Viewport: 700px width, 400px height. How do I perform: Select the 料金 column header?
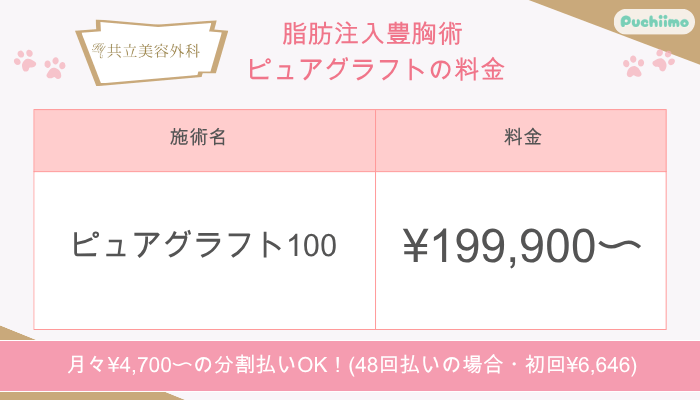[x=520, y=140]
